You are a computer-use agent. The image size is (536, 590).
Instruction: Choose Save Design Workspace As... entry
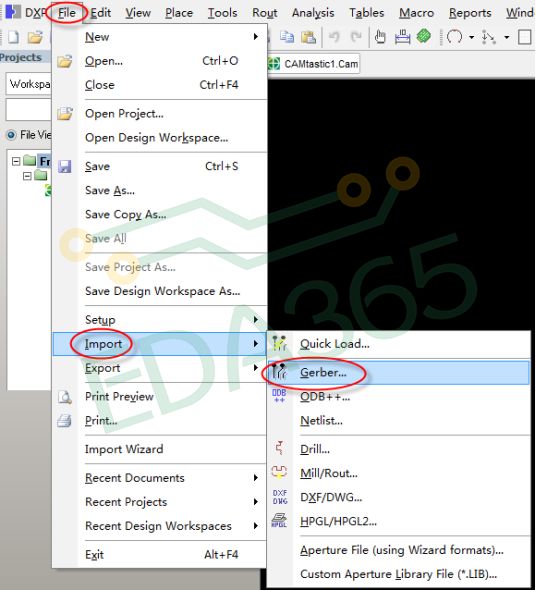tap(160, 291)
